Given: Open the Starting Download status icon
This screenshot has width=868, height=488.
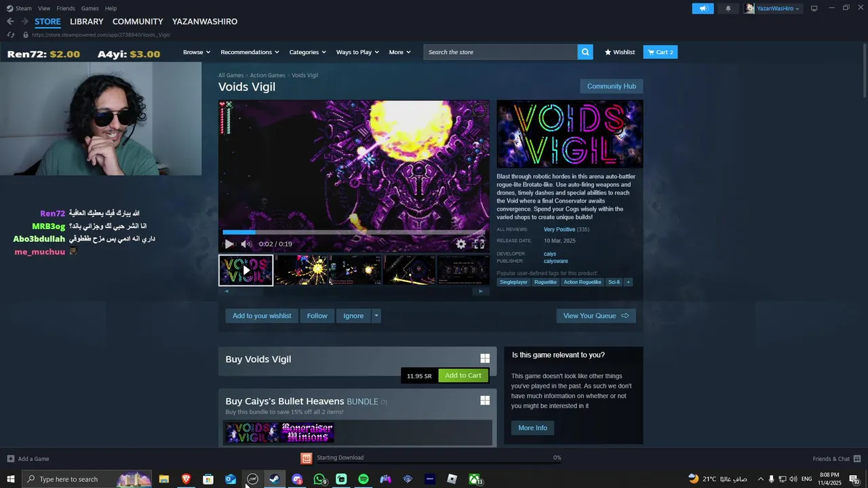Looking at the screenshot, I should (307, 458).
